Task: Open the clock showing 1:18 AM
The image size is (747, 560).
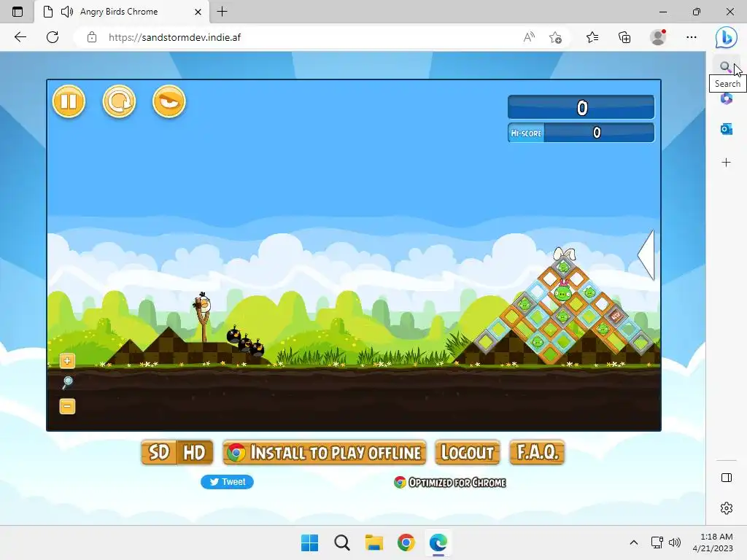Action: [713, 542]
